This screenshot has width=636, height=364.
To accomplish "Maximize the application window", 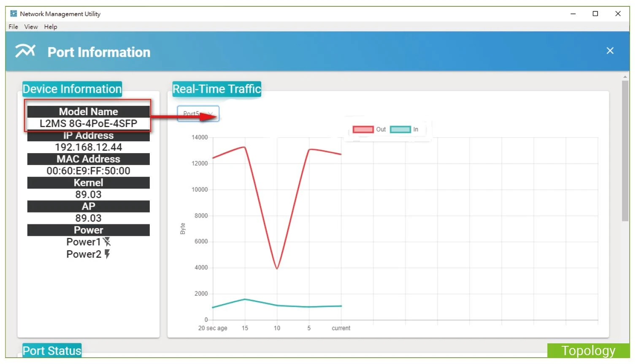I will [595, 13].
